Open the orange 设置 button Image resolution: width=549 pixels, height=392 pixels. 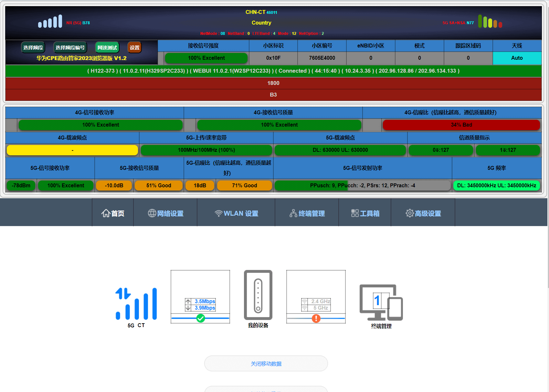tap(134, 47)
